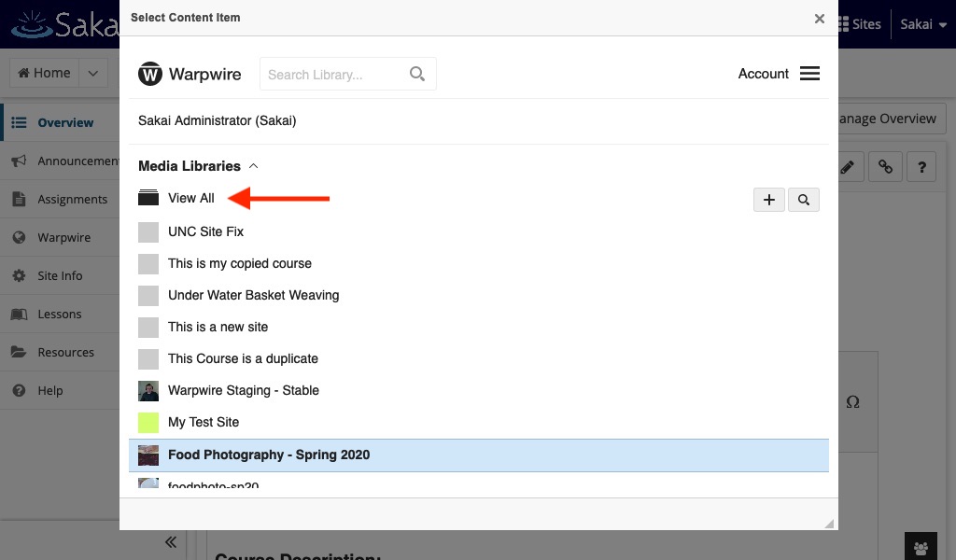Click the Help question icon in sidebar
956x560 pixels.
tap(19, 390)
